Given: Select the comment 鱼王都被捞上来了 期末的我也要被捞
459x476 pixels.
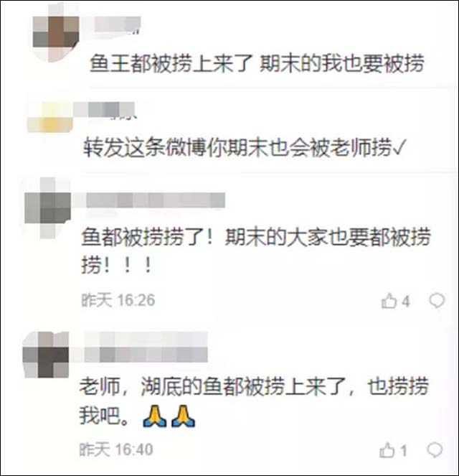Looking at the screenshot, I should (x=257, y=63).
